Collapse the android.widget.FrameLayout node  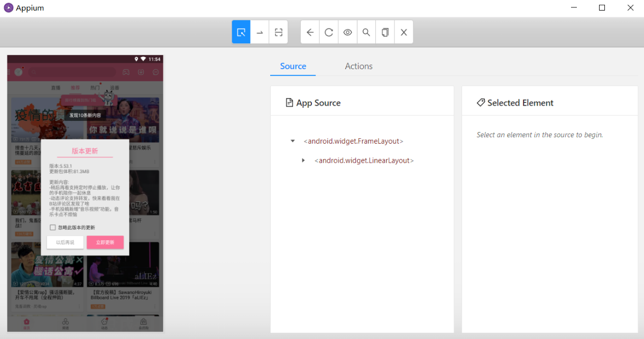click(293, 141)
